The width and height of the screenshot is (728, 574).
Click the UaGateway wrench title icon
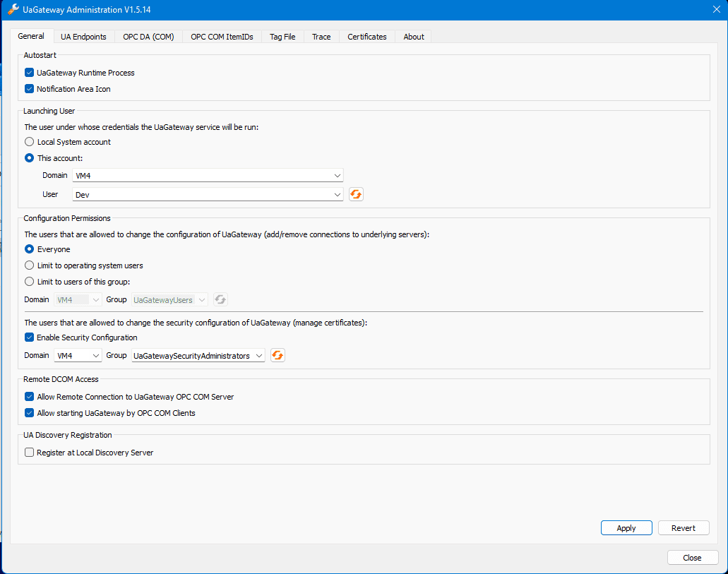[x=13, y=9]
